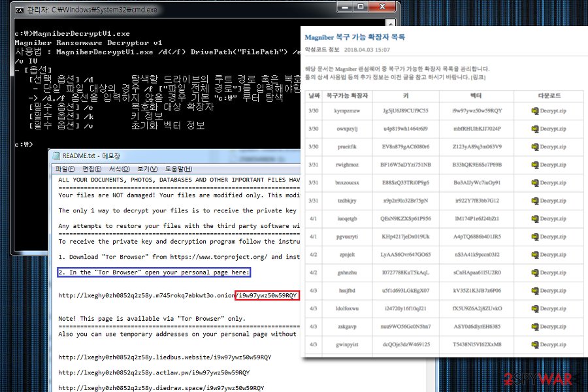
Task: Click the actlaw.pw URL line in Notepad
Action: coord(154,372)
